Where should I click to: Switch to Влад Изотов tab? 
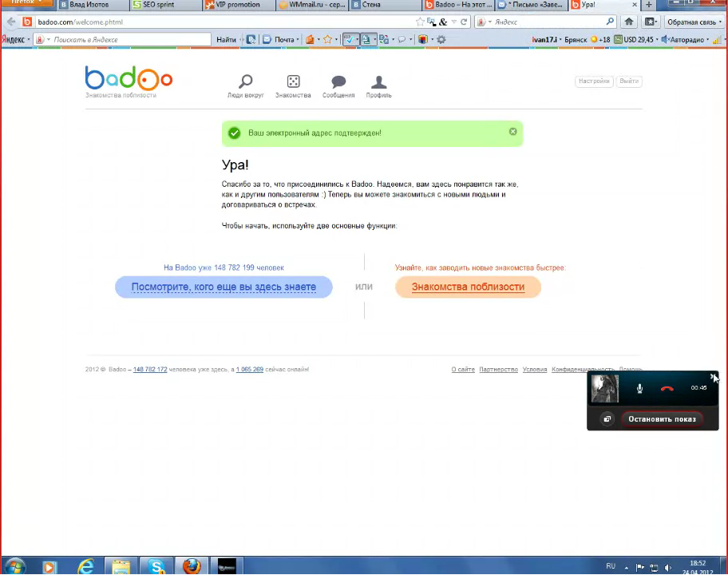[x=93, y=5]
